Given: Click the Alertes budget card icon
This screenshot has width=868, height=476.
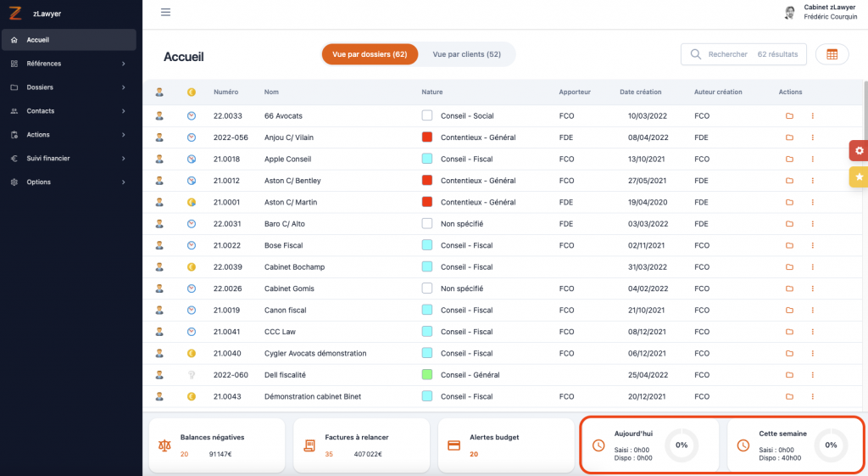Looking at the screenshot, I should (x=453, y=445).
